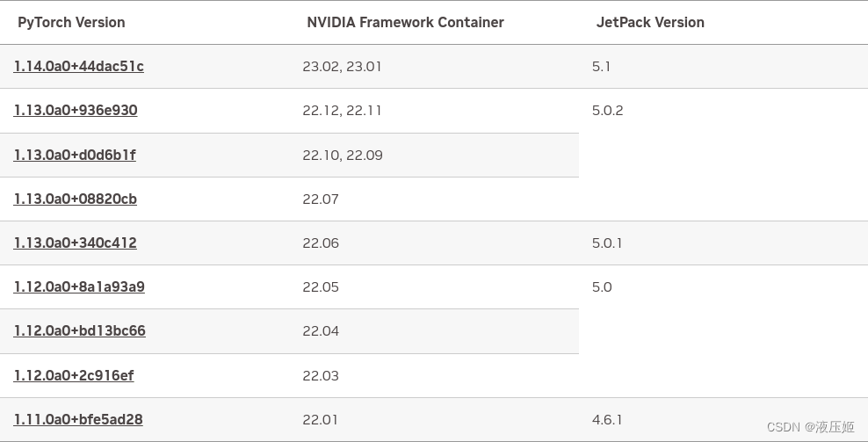Open the 1.11.0a0+bfe5ad28 PyTorch link
Image resolution: width=868 pixels, height=442 pixels.
click(x=78, y=419)
